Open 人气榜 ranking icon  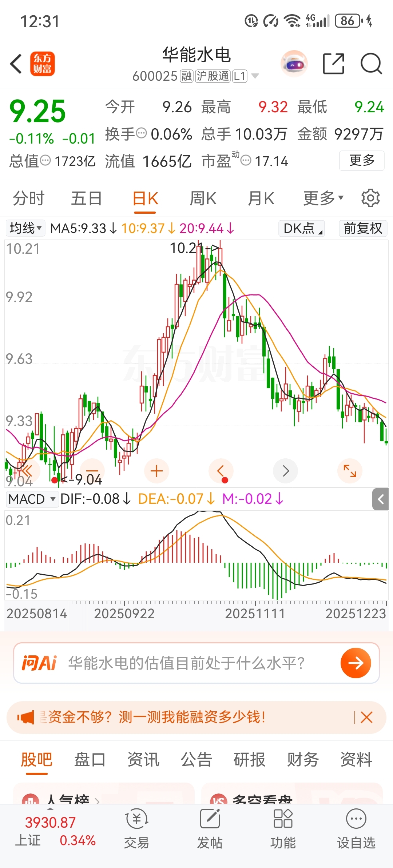click(x=31, y=799)
